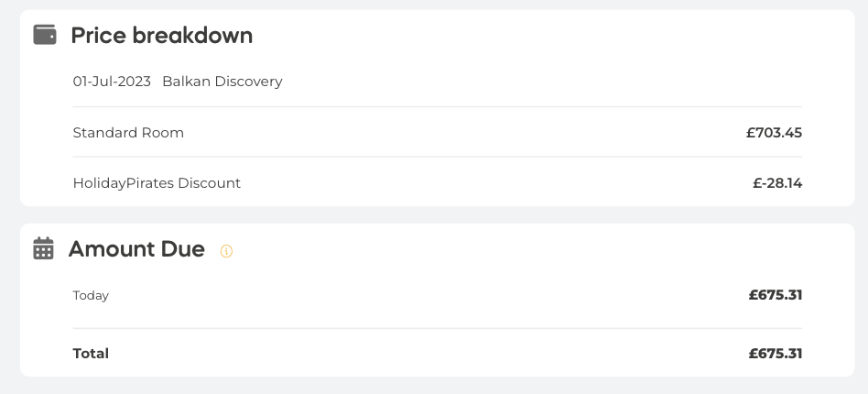
Task: Open the Amount Due info tooltip icon
Action: (x=226, y=251)
